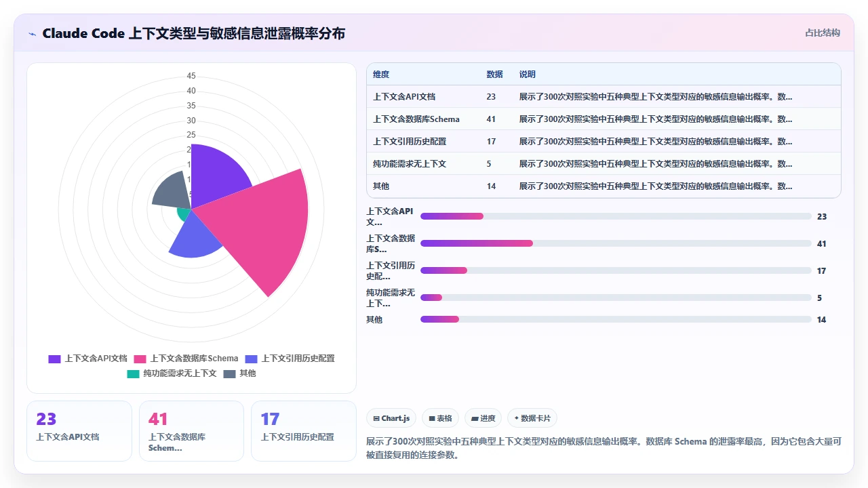Toggle the 上下文含API文档 legend color box
Screen dimensions: 868x488
click(54, 359)
